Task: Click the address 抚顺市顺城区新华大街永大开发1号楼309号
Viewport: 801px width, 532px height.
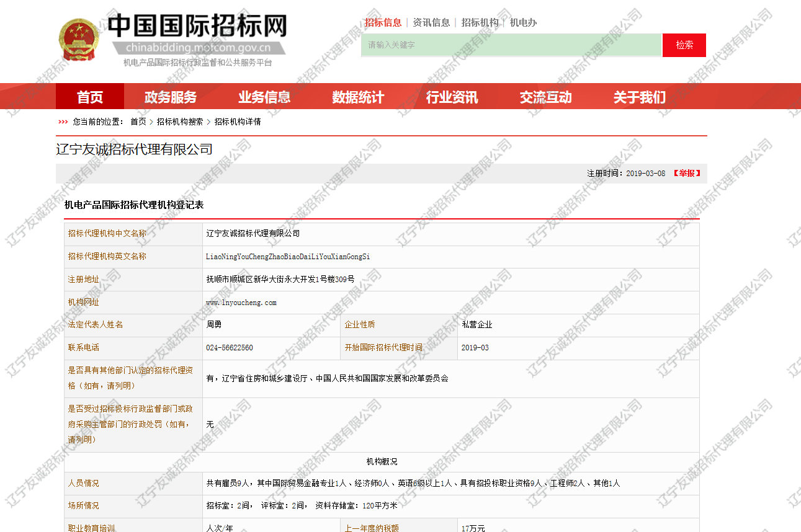Action: [x=280, y=280]
